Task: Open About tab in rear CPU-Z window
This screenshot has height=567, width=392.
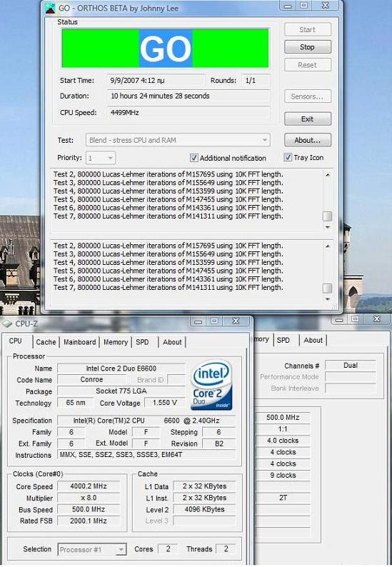Action: [x=313, y=341]
